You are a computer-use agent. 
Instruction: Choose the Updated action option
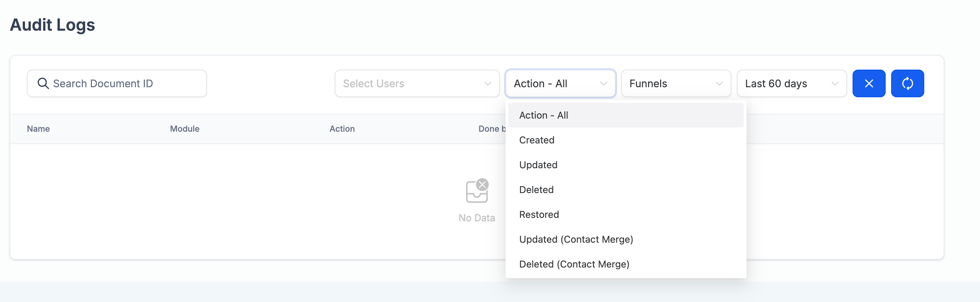(x=538, y=165)
